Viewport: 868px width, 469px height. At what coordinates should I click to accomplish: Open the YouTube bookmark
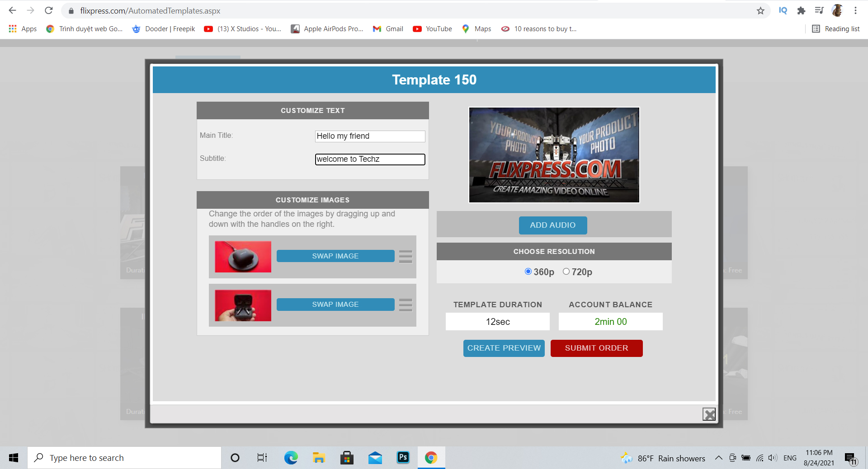point(432,29)
